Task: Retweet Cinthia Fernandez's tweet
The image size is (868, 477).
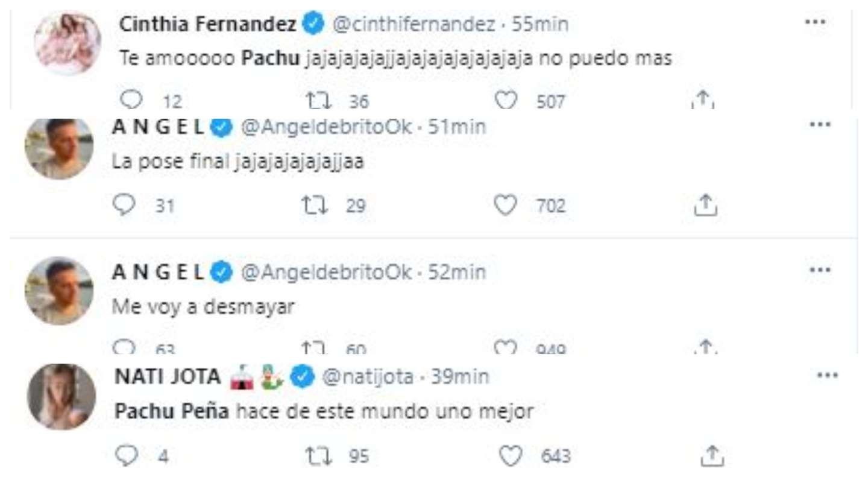Action: coord(319,100)
